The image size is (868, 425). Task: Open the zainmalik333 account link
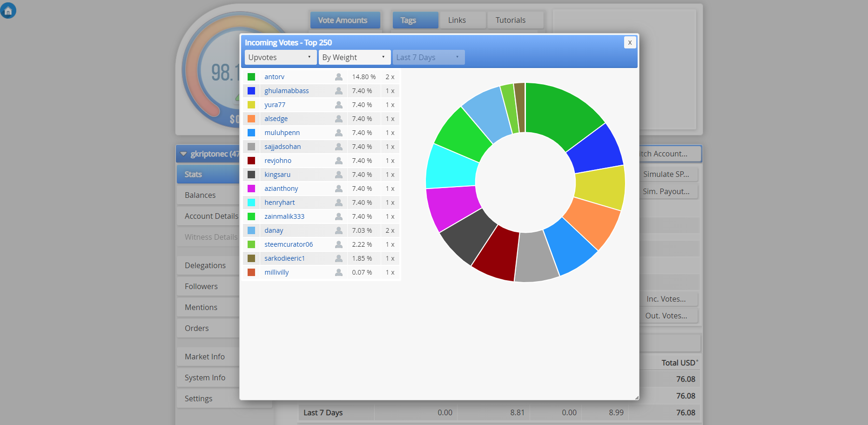coord(284,216)
